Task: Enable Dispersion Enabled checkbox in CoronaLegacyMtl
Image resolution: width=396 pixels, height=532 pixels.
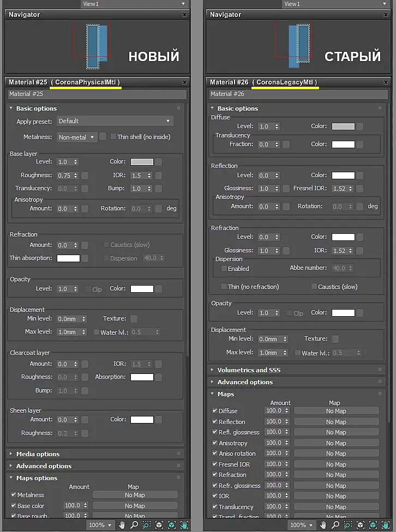Action: pos(224,268)
